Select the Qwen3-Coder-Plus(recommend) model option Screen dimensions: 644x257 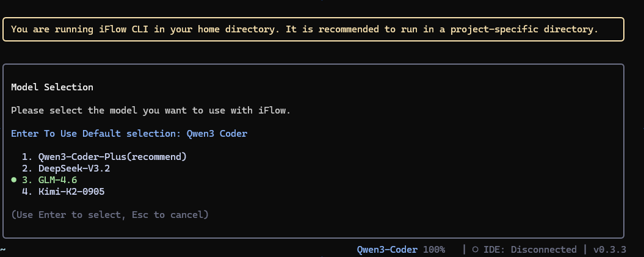(x=112, y=157)
